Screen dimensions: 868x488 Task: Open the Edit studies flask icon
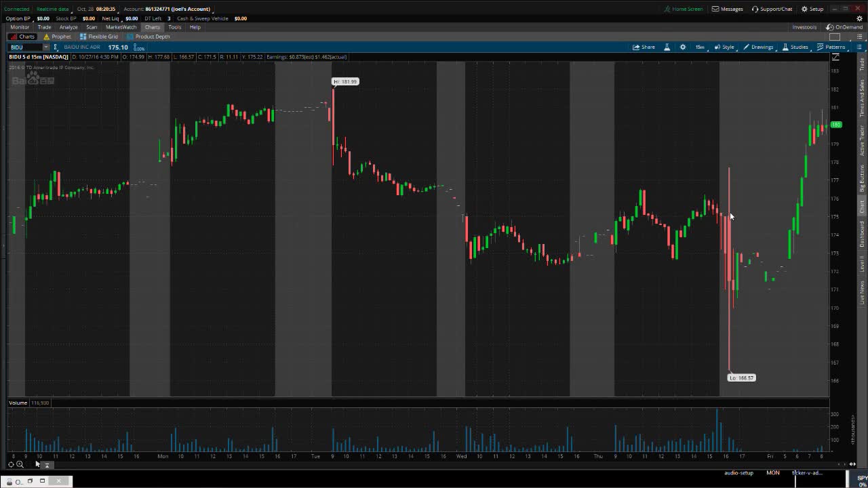(x=667, y=47)
